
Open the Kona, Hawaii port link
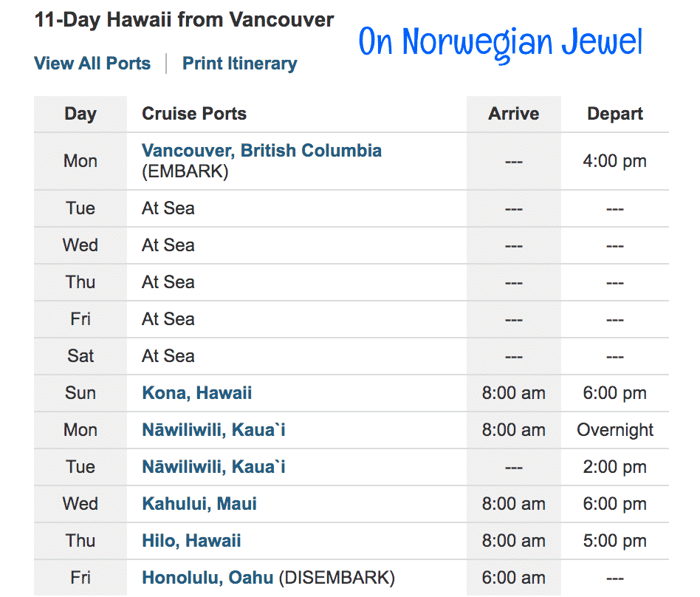197,393
